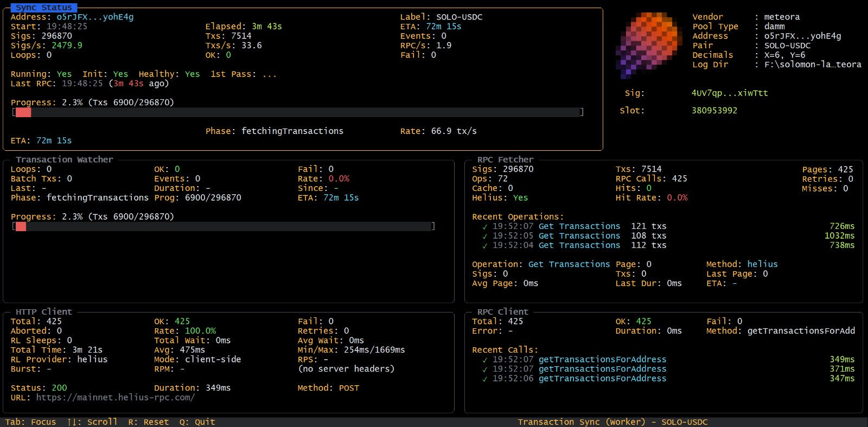Click the checkmark beside 19:52:07 Get Transactions
Image resolution: width=868 pixels, height=427 pixels.
pyautogui.click(x=484, y=227)
